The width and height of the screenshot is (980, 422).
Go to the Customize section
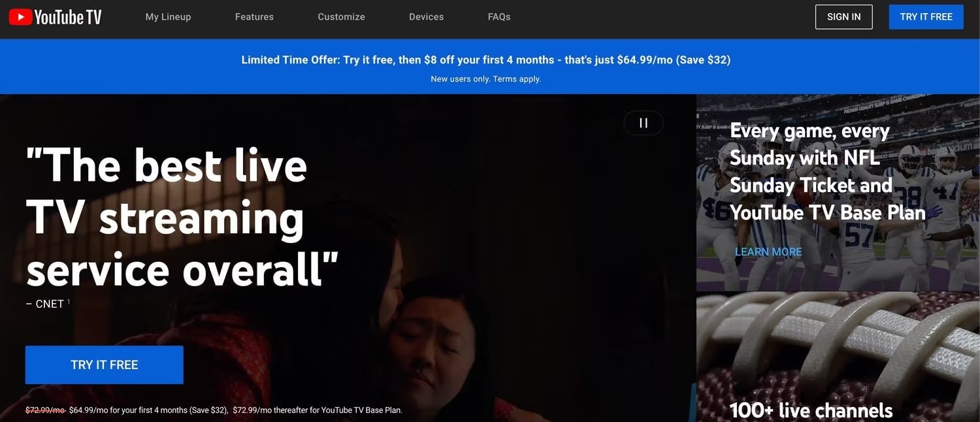pyautogui.click(x=341, y=17)
